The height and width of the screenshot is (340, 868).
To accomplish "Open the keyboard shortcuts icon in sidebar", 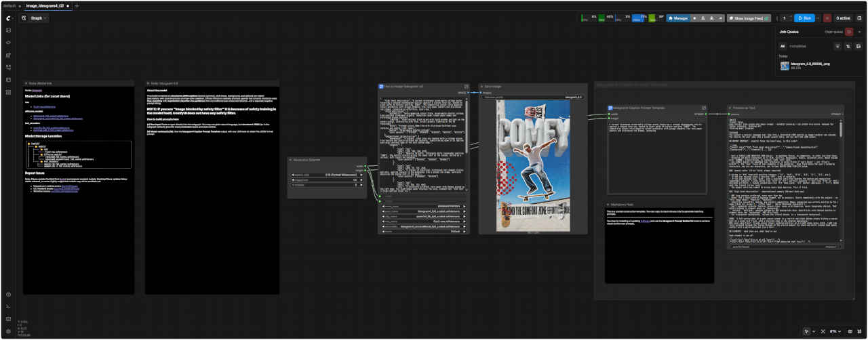I will (x=8, y=318).
